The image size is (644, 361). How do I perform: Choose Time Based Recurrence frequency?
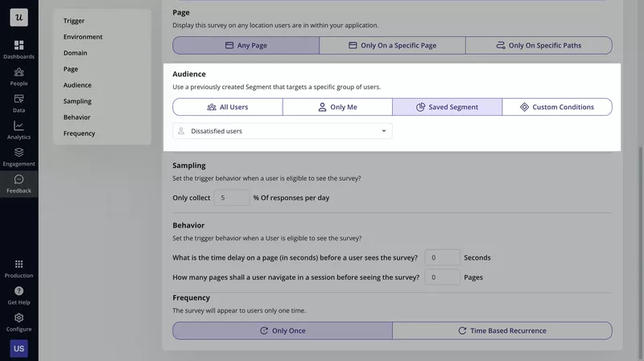tap(502, 330)
